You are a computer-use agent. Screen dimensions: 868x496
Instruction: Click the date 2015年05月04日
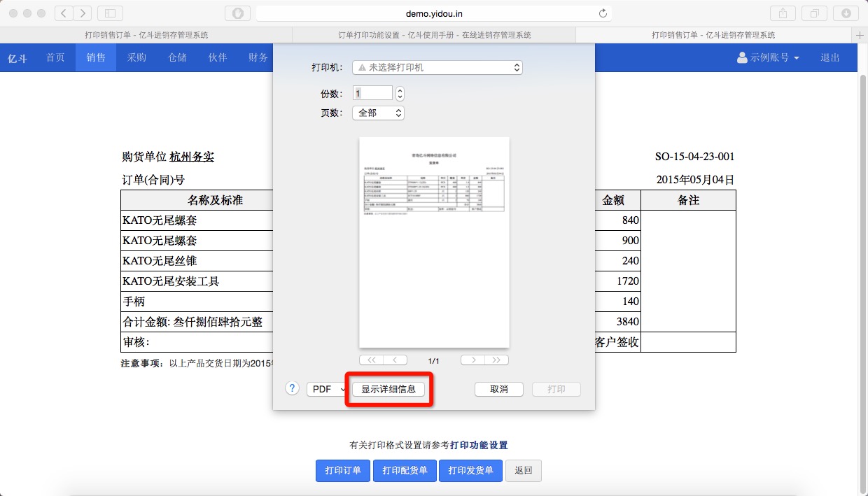click(x=695, y=180)
